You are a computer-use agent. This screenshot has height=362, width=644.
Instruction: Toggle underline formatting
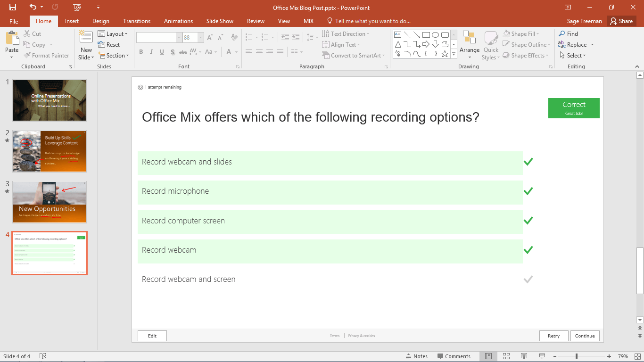coord(162,52)
